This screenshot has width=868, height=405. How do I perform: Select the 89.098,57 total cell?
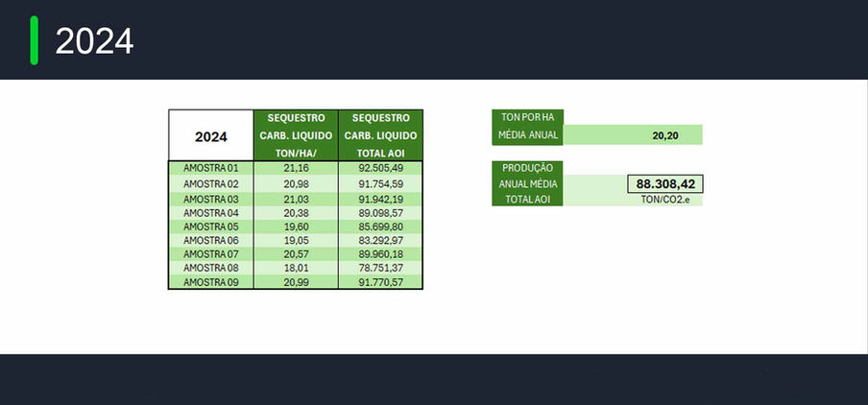pos(380,212)
